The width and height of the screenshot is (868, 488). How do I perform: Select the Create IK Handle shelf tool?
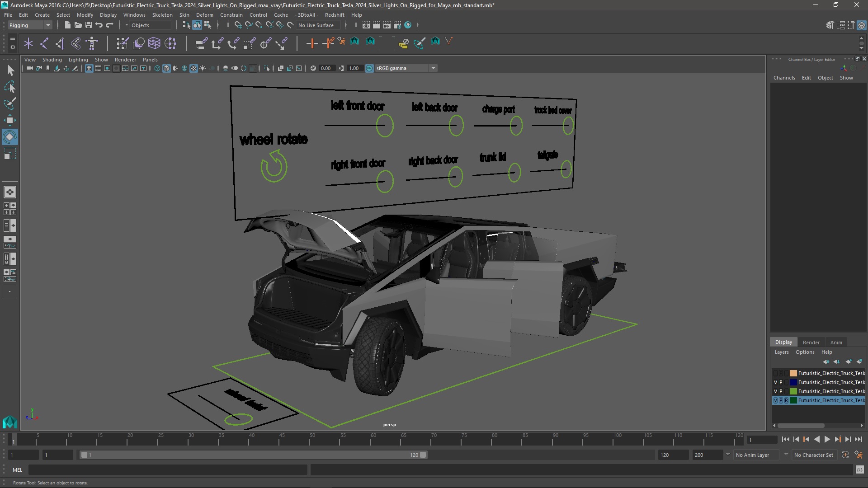[60, 43]
